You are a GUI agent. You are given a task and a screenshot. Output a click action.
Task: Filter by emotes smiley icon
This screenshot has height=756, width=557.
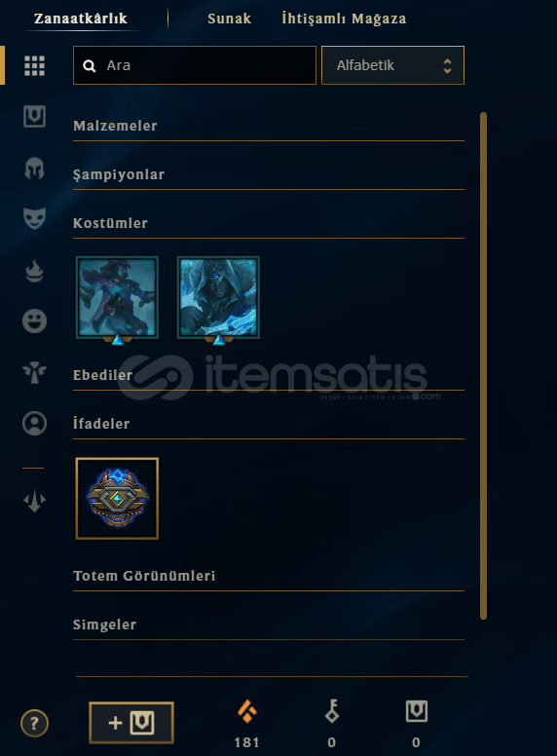click(34, 321)
